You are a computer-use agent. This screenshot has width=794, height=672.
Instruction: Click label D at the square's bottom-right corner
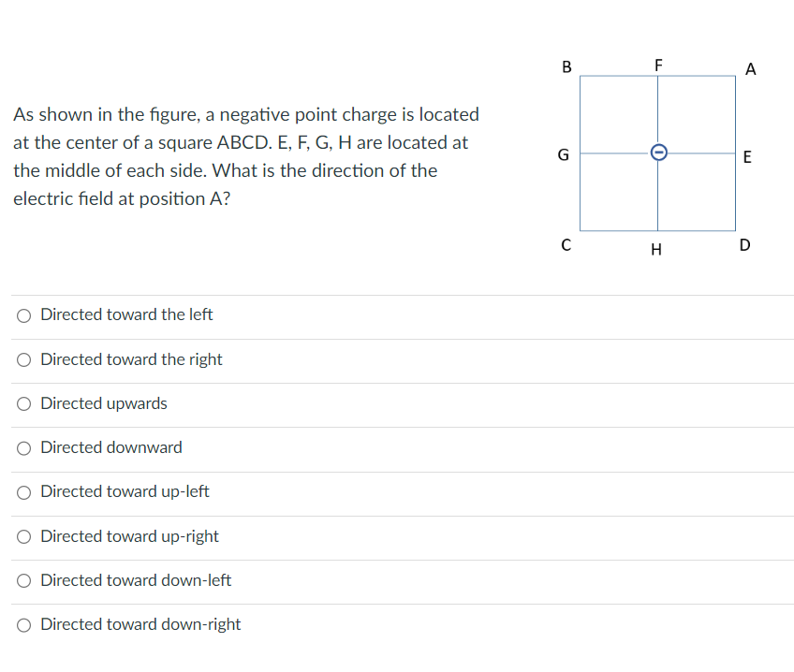(744, 245)
